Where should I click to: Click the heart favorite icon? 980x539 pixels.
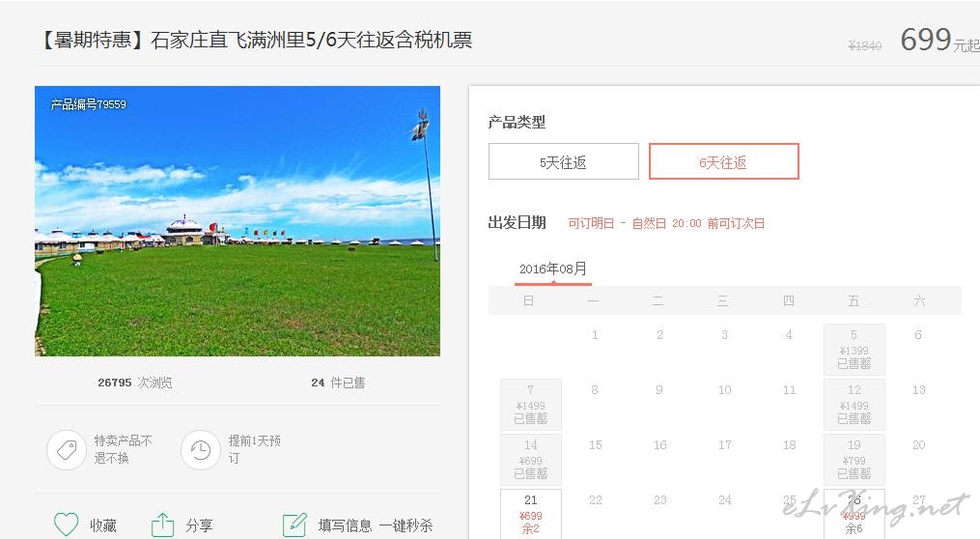(x=67, y=525)
